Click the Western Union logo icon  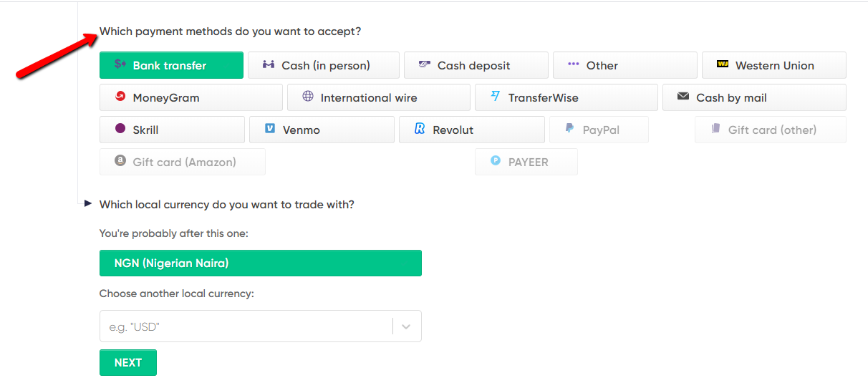tap(723, 64)
